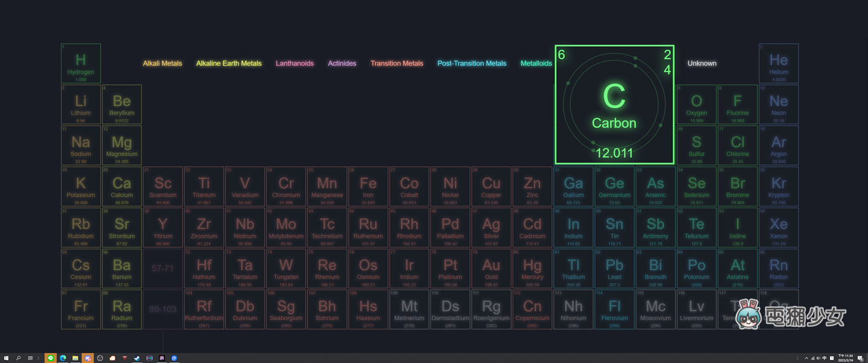
Task: Select the Gold element tile
Action: [491, 268]
